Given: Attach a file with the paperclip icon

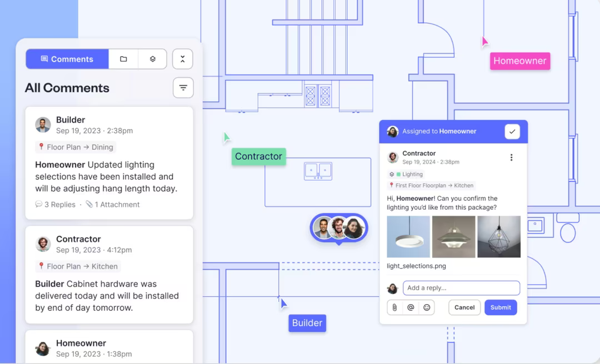Looking at the screenshot, I should 394,307.
